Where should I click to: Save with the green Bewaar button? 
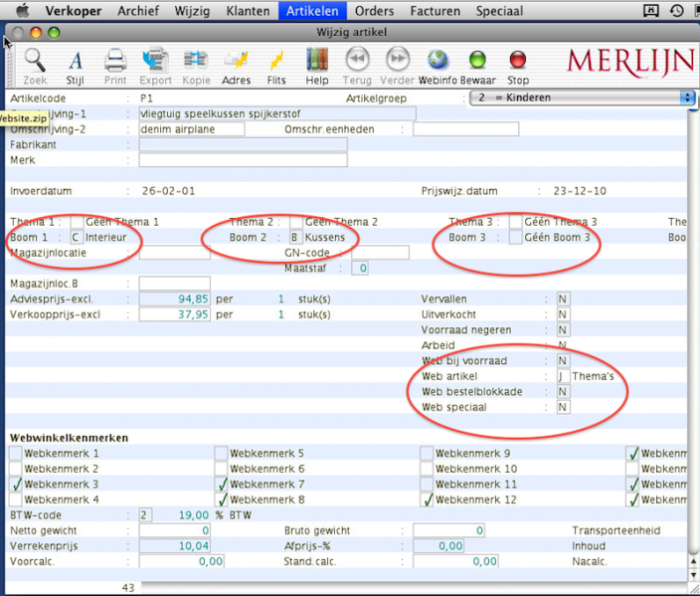point(477,61)
